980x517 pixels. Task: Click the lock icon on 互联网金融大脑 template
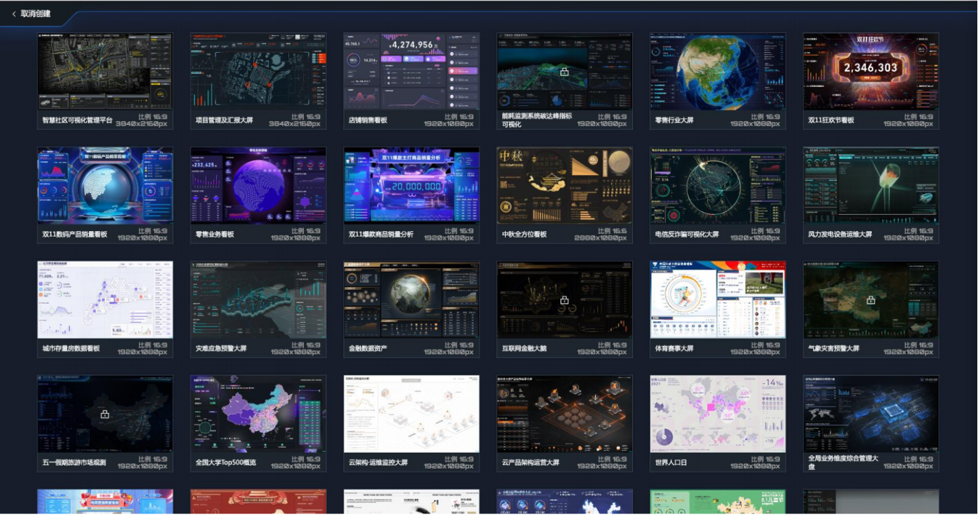[x=565, y=300]
